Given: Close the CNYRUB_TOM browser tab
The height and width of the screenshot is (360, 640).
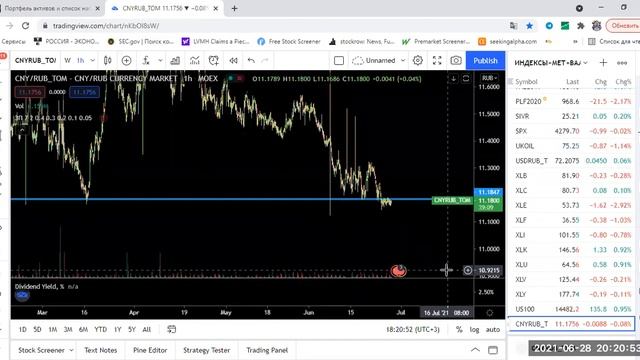Looking at the screenshot, I should pyautogui.click(x=216, y=8).
